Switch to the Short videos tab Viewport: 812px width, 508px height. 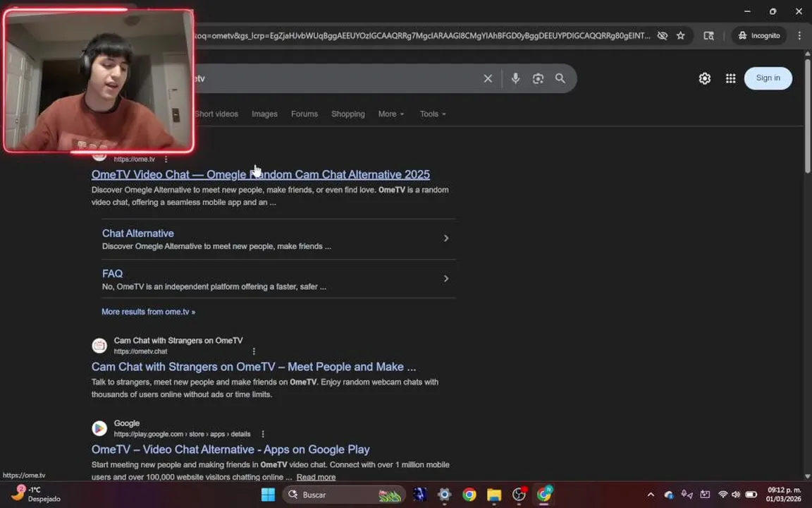pos(216,114)
